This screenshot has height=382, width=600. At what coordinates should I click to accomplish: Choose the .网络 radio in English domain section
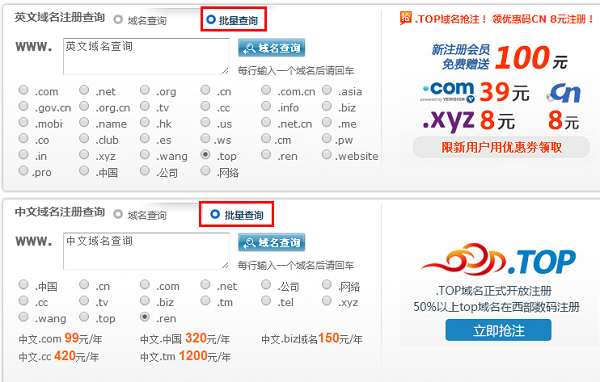click(x=205, y=170)
